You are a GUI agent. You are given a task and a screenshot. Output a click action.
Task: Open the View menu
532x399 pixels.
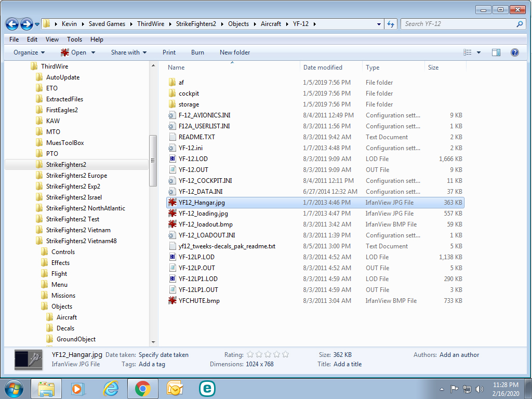point(52,39)
